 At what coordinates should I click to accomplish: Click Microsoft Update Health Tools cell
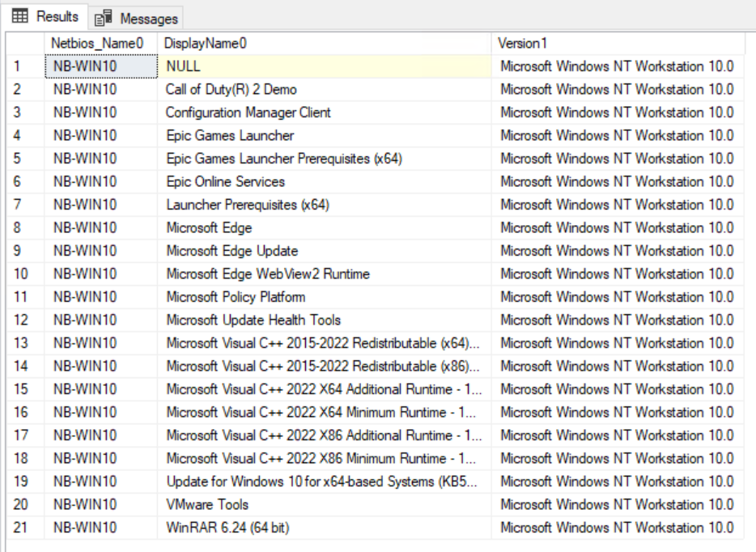[x=324, y=321]
